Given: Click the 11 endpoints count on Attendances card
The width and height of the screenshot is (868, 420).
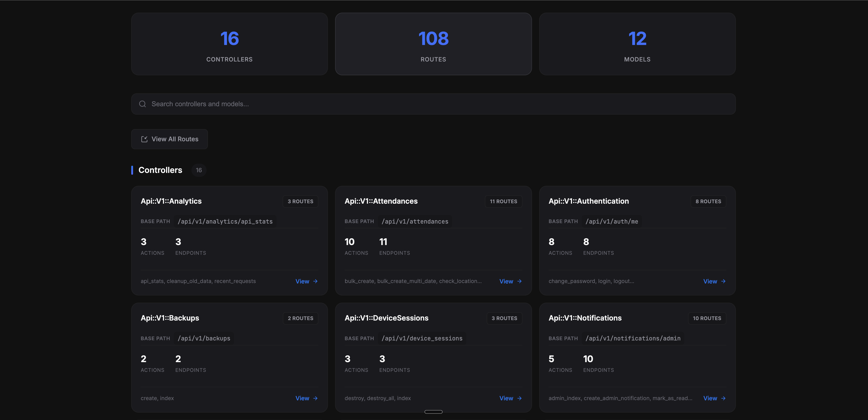Looking at the screenshot, I should tap(383, 242).
